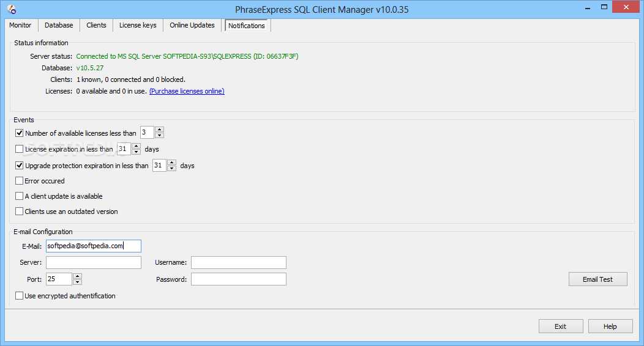Enable License expiration in less than checkbox
The height and width of the screenshot is (346, 644).
(x=20, y=149)
